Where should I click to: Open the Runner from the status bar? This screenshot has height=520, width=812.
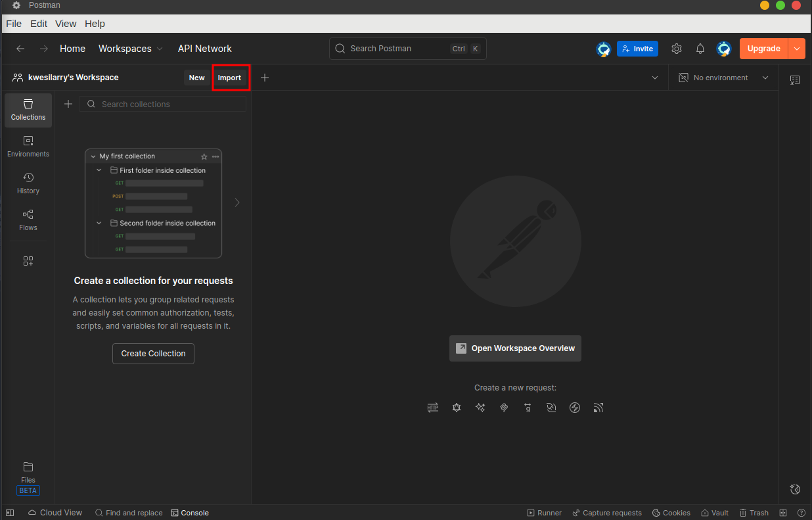pyautogui.click(x=544, y=512)
